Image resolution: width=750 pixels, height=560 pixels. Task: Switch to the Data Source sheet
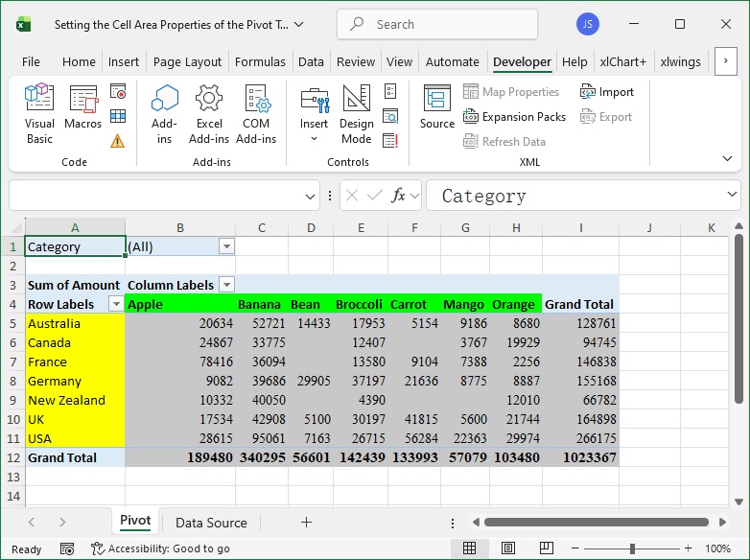pyautogui.click(x=211, y=523)
